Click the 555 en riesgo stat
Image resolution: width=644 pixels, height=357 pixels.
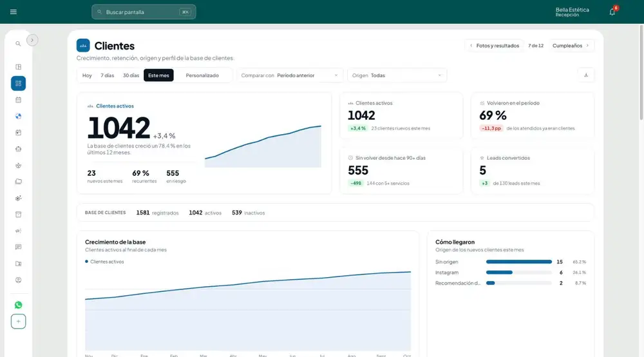tap(176, 176)
